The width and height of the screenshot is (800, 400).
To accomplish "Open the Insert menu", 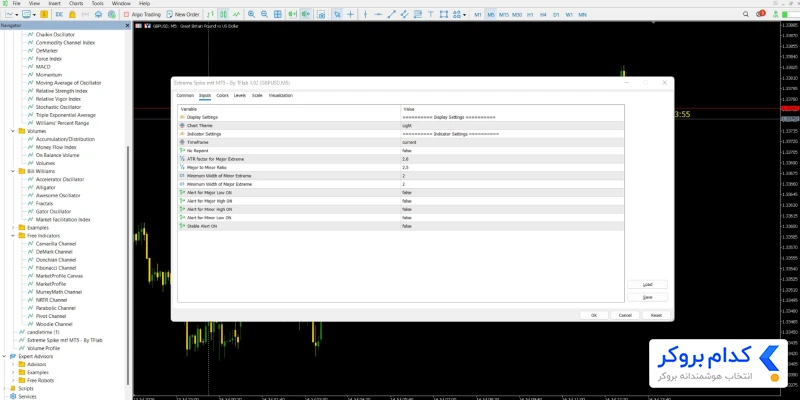I will tap(54, 3).
